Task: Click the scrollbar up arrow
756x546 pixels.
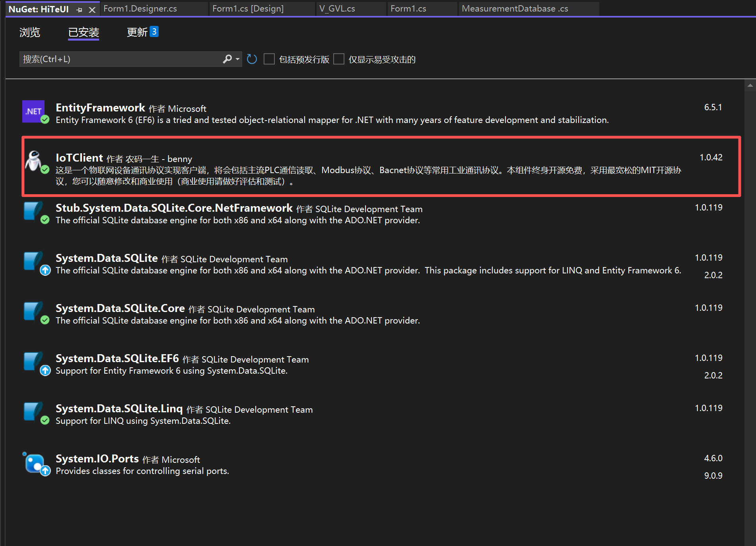Action: coord(750,85)
